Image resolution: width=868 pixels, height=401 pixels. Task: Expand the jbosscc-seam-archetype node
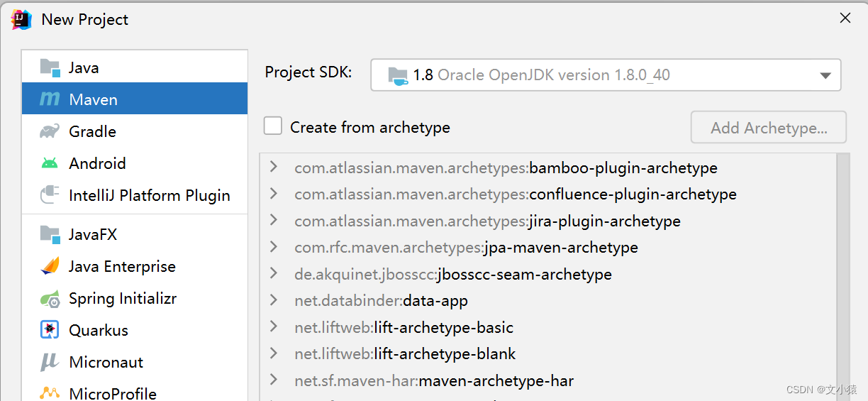[274, 274]
